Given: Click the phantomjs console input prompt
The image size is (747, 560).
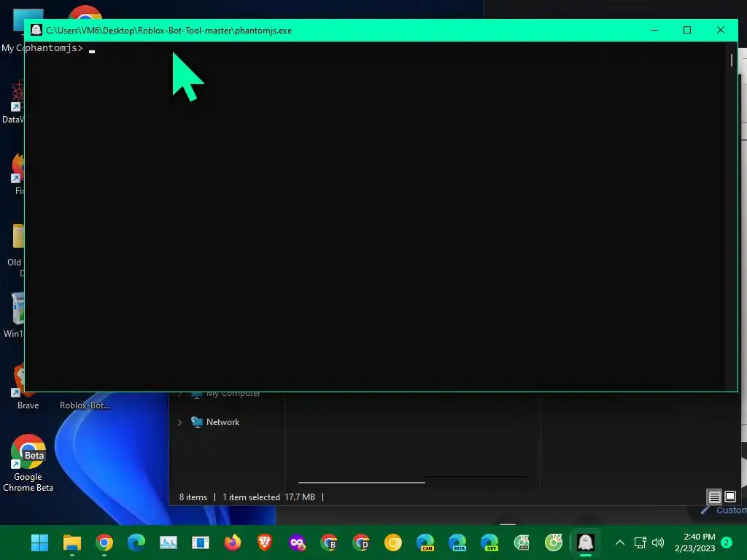Looking at the screenshot, I should coord(60,48).
